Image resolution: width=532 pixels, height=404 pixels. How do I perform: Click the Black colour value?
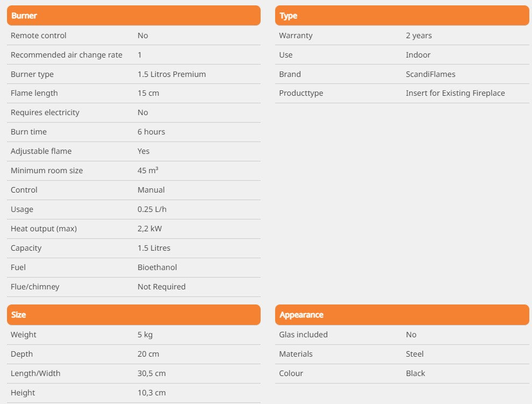415,373
